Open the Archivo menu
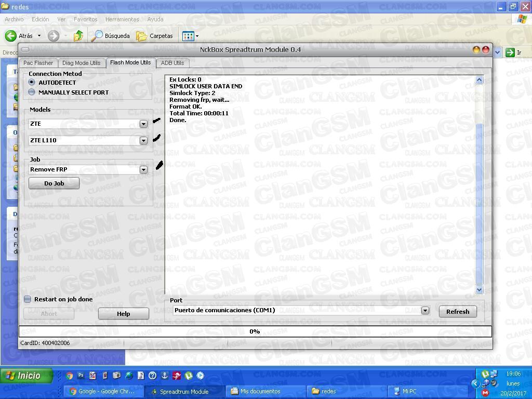This screenshot has width=532, height=399. click(14, 19)
